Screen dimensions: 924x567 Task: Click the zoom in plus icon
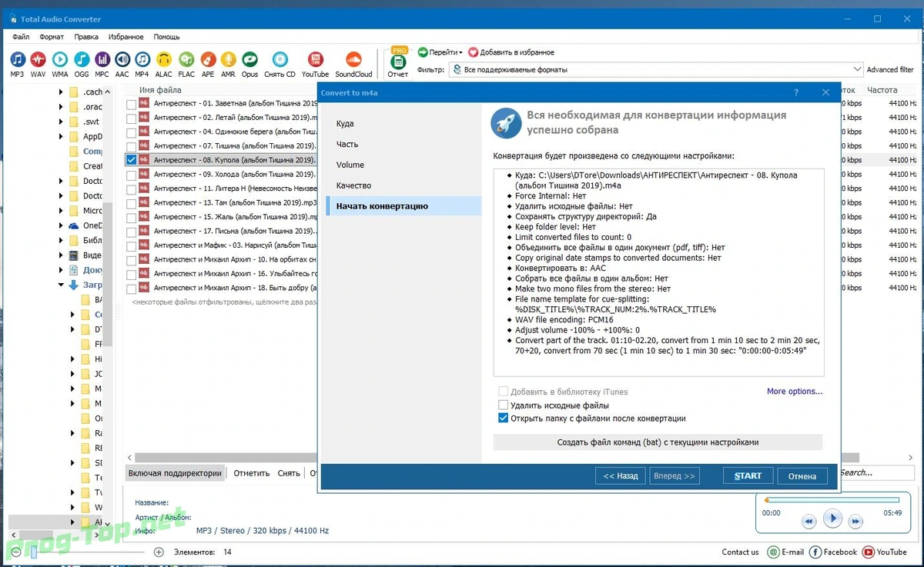159,552
